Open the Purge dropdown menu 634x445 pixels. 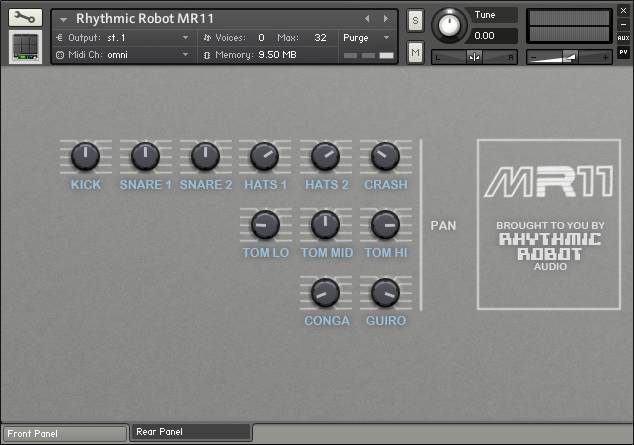click(x=366, y=38)
